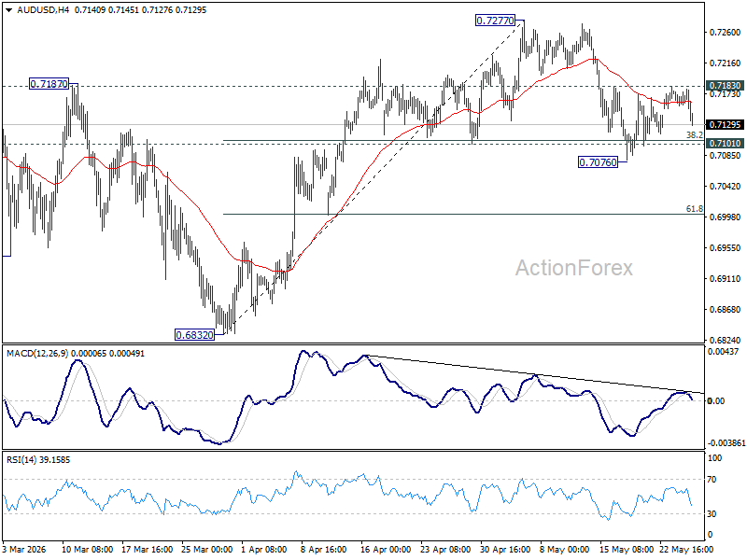
Task: Click the 0.72600 price axis value
Action: (726, 33)
